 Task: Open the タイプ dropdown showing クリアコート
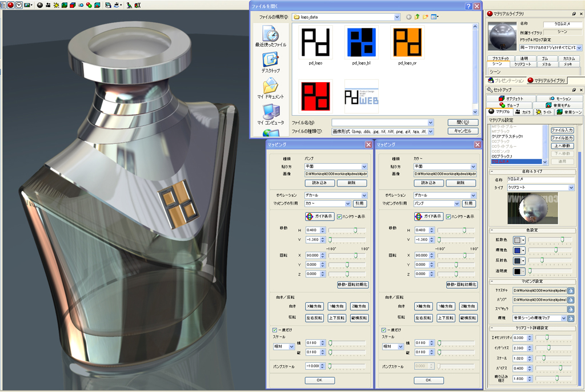pos(571,188)
